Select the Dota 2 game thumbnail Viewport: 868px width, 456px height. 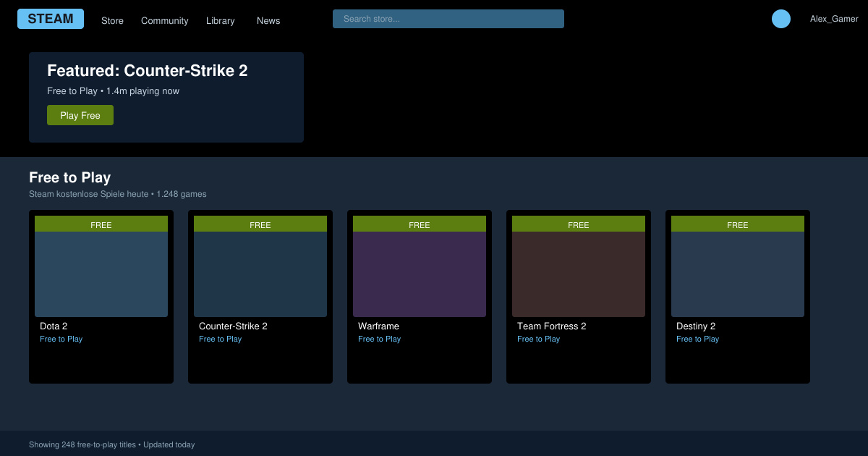(101, 274)
